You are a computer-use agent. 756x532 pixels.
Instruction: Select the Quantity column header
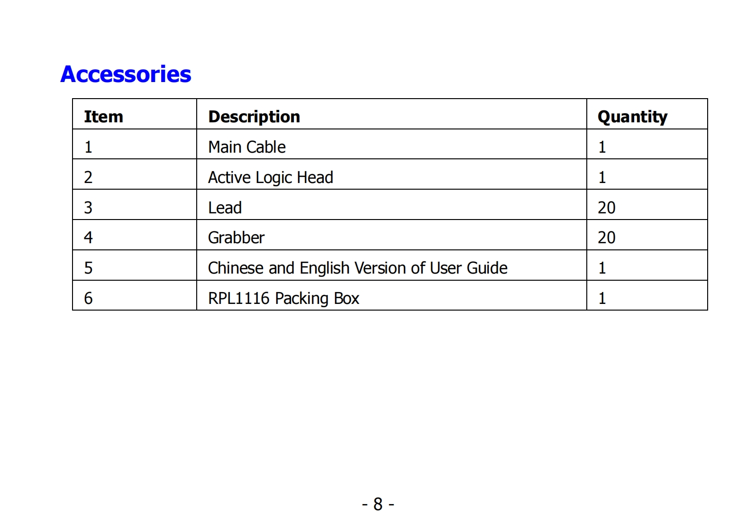(x=632, y=117)
